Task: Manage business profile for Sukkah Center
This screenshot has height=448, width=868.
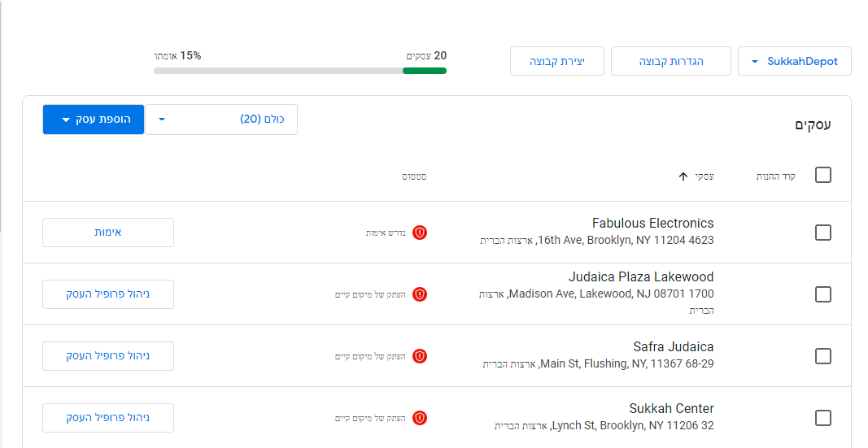Action: (x=108, y=418)
